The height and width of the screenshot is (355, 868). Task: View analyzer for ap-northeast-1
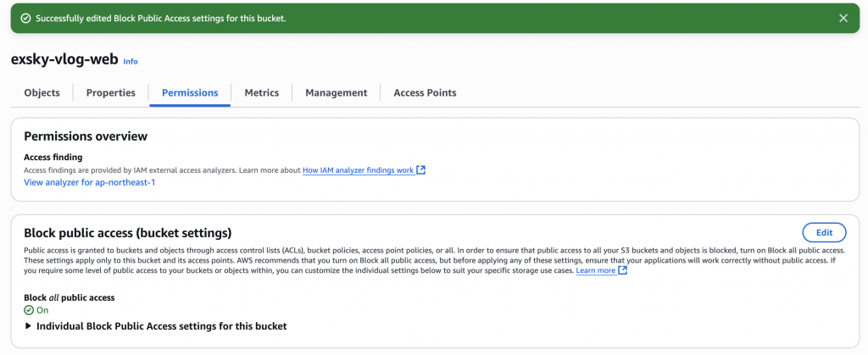coord(89,182)
